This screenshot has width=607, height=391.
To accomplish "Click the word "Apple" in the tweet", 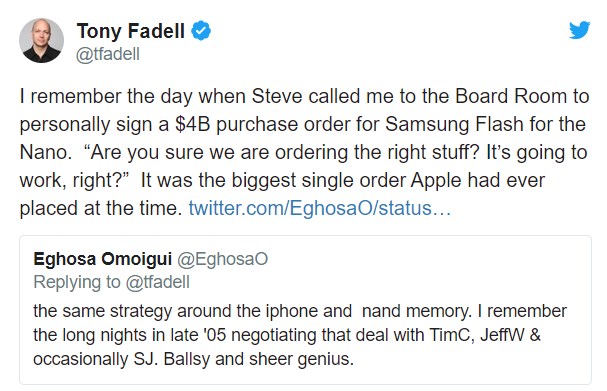I will (x=436, y=181).
